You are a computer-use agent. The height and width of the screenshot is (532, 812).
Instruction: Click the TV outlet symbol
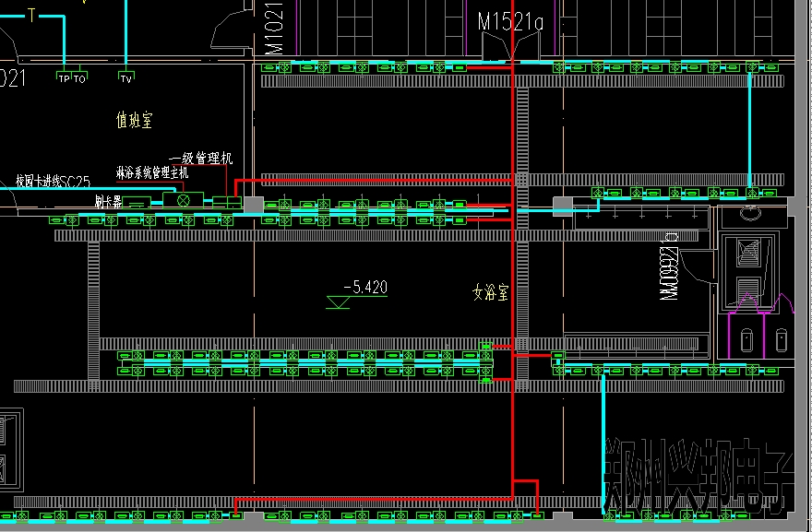click(x=126, y=78)
